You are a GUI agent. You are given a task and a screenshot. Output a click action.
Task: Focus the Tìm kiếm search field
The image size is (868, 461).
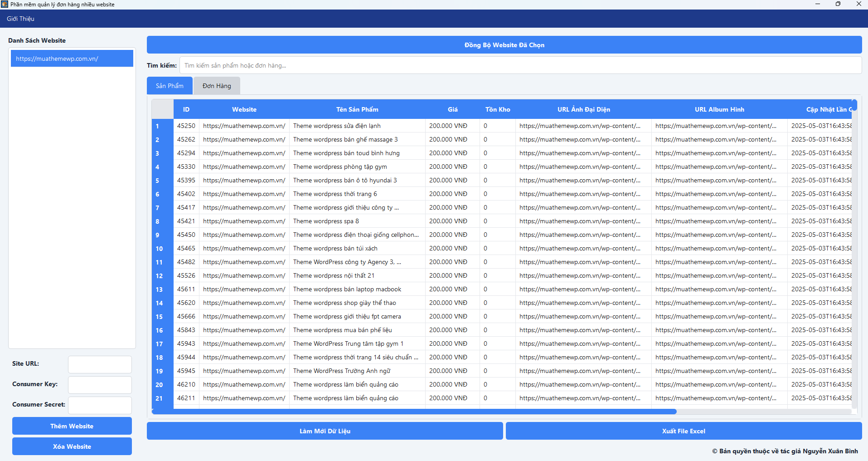(x=520, y=65)
